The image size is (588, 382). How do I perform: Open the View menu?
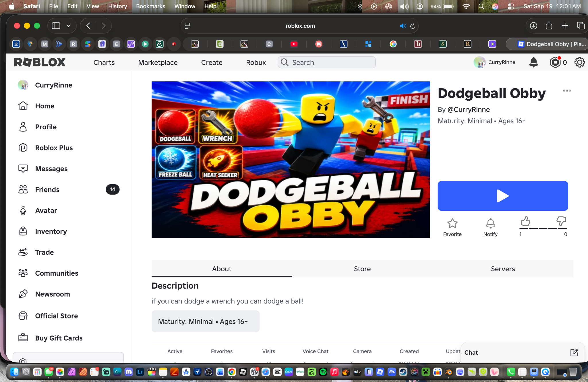coord(93,6)
